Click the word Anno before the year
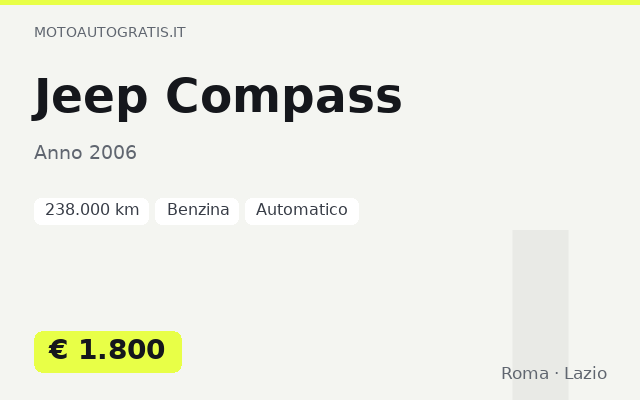 click(x=58, y=153)
